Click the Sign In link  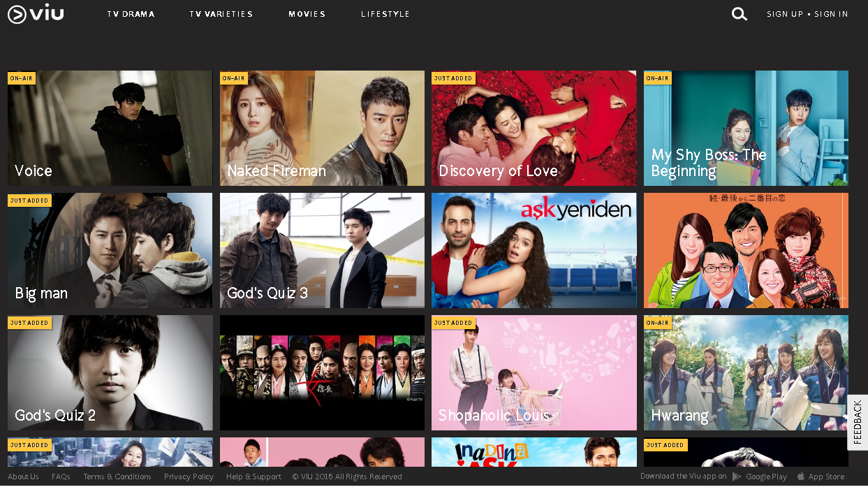[x=831, y=14]
